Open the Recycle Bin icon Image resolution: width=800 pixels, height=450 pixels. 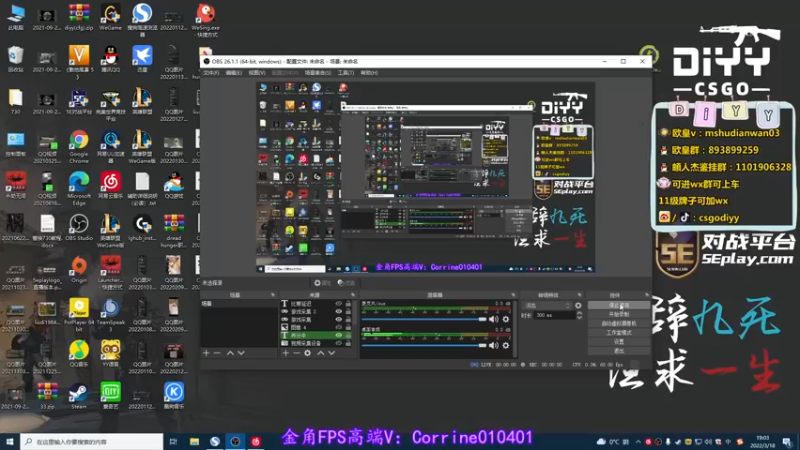click(15, 59)
